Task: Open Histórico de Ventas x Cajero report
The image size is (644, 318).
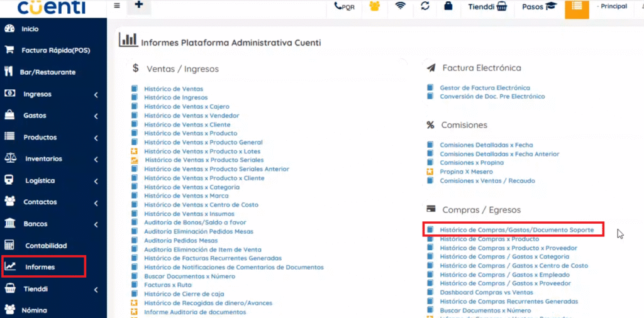Action: point(186,107)
